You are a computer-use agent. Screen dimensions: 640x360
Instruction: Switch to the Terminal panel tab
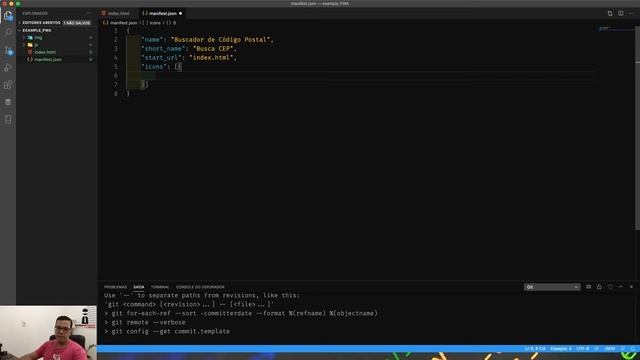click(160, 287)
